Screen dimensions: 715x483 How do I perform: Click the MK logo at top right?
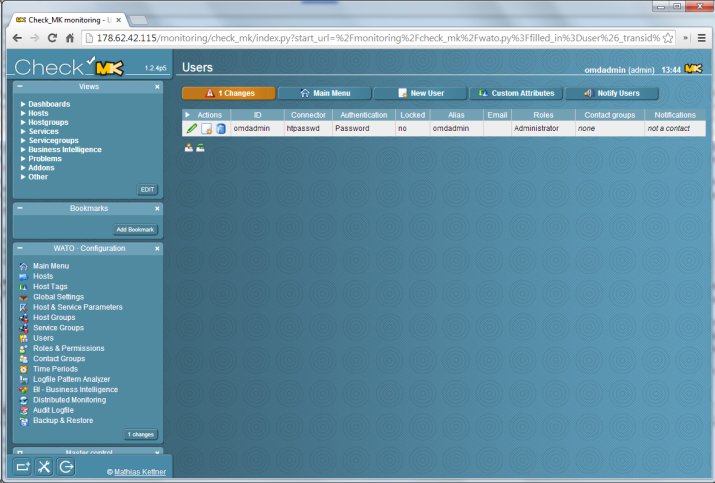tap(693, 69)
